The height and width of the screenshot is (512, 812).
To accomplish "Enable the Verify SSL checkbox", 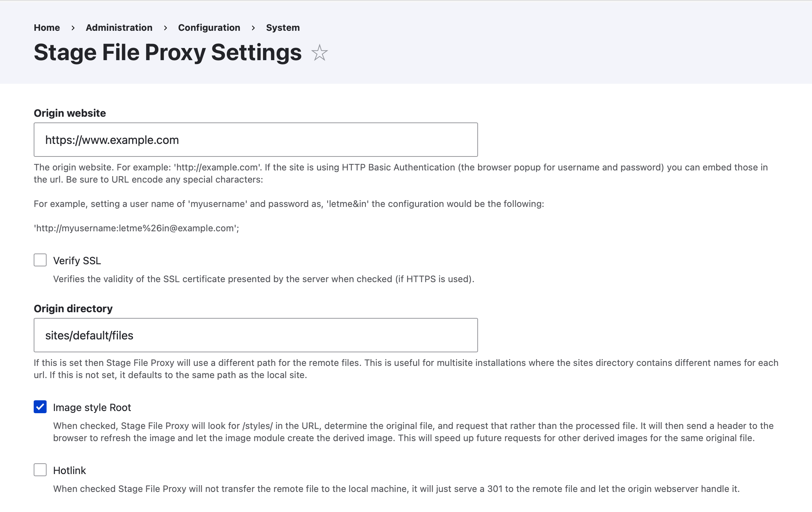I will (x=40, y=260).
